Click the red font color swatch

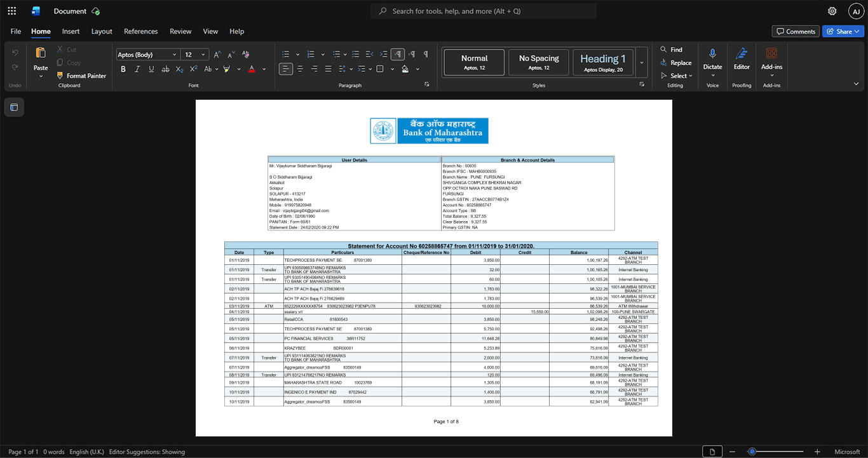click(252, 69)
